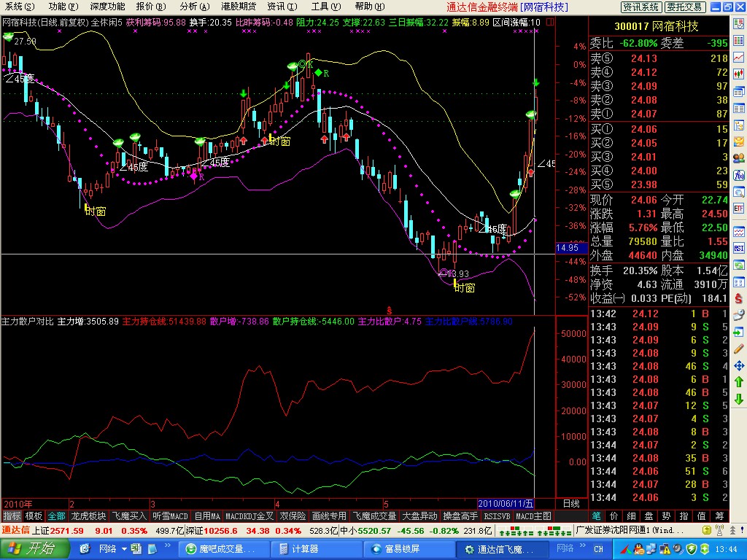Switch to the 龙虎板块 indicator tab

click(x=88, y=516)
